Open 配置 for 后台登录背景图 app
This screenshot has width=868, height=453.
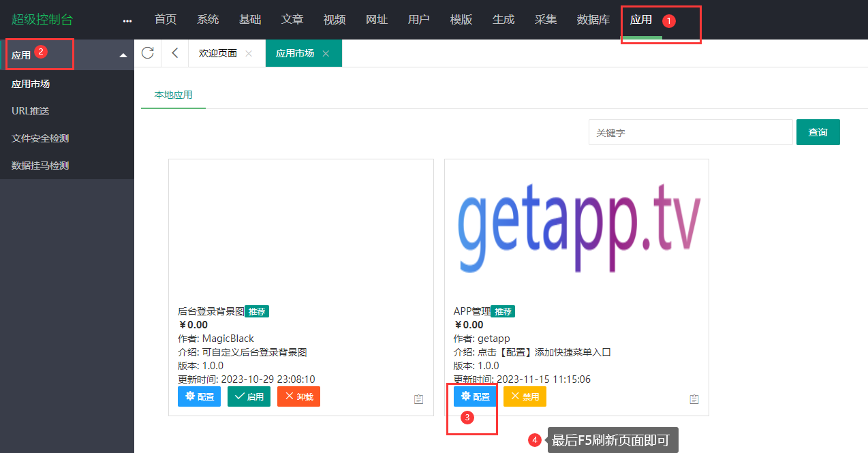click(x=199, y=396)
